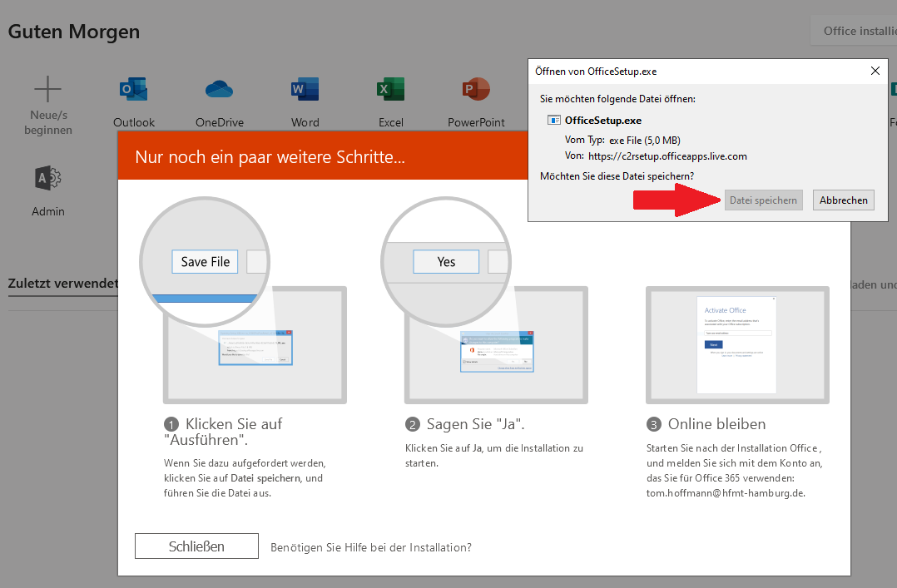The height and width of the screenshot is (588, 897).
Task: Click the Save File illustration in step 1
Action: point(205,262)
